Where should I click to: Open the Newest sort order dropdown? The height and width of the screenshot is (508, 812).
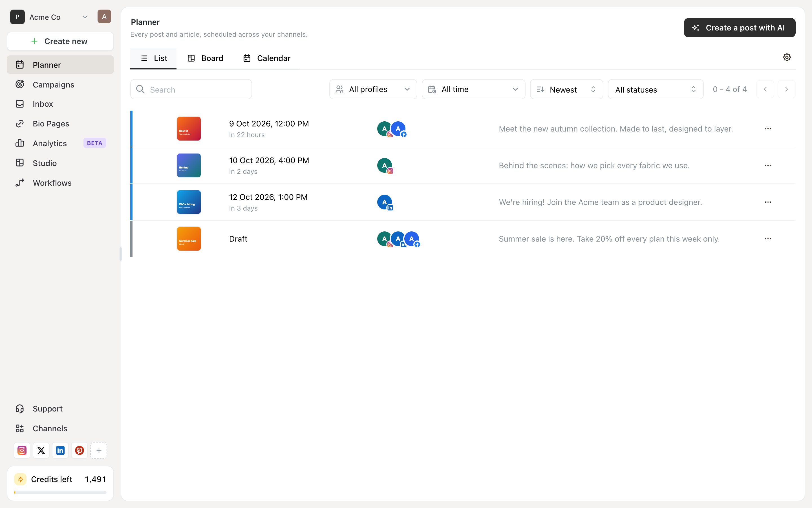click(566, 89)
